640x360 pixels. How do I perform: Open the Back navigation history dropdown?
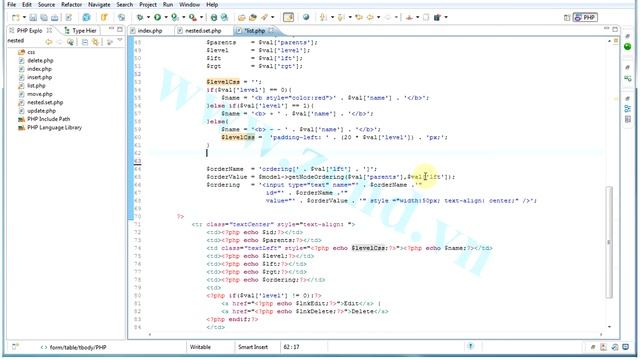tap(378, 18)
